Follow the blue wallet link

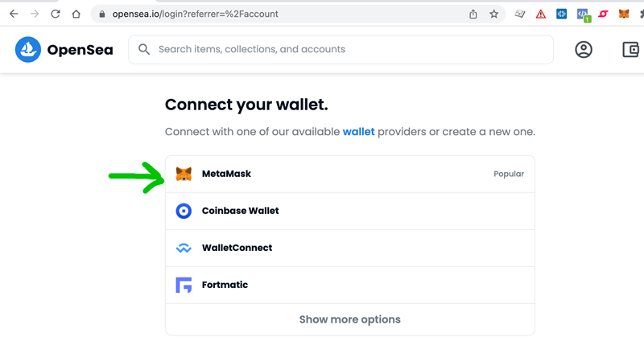point(358,132)
